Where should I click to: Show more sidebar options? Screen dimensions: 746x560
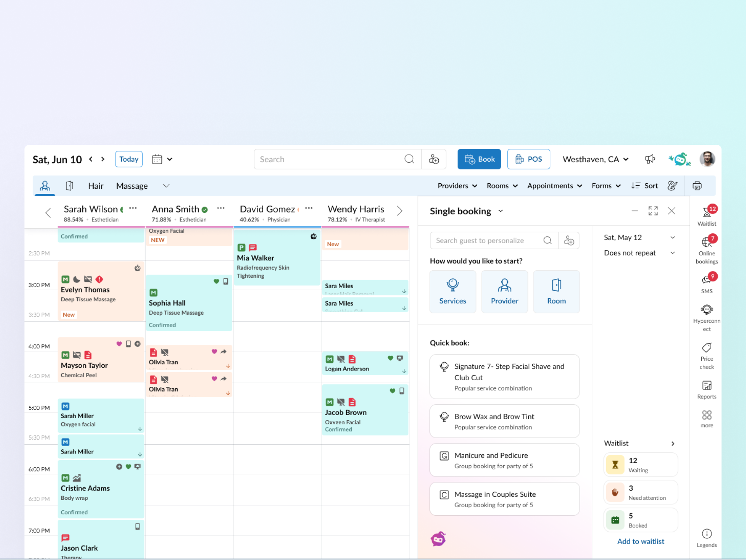tap(706, 419)
